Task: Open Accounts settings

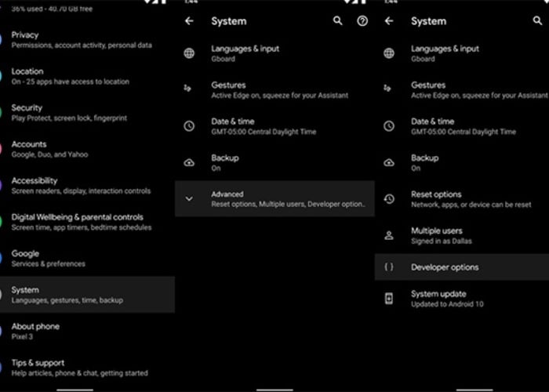Action: point(88,149)
